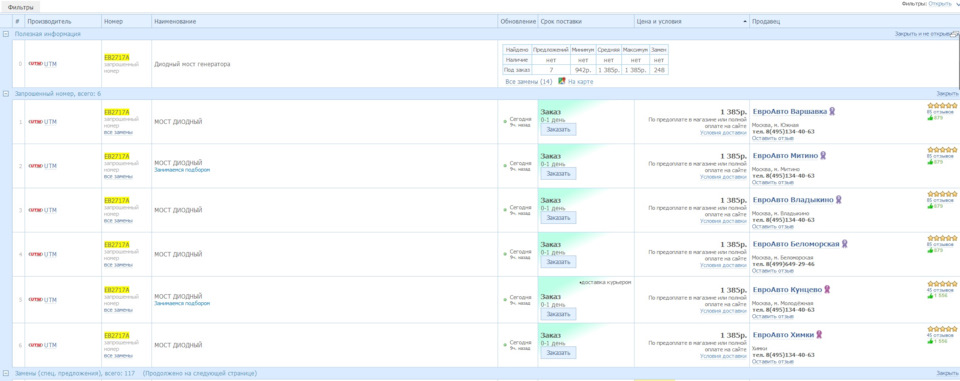Click the Цена и условия sort arrow
The width and height of the screenshot is (960, 381).
[745, 21]
